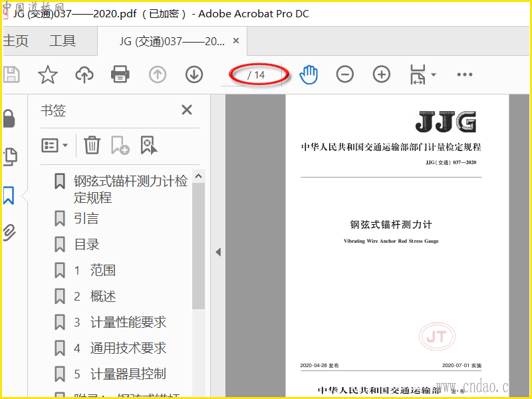Viewport: 532px width, 399px height.
Task: Toggle the bookmarks panel icon
Action: (x=9, y=196)
